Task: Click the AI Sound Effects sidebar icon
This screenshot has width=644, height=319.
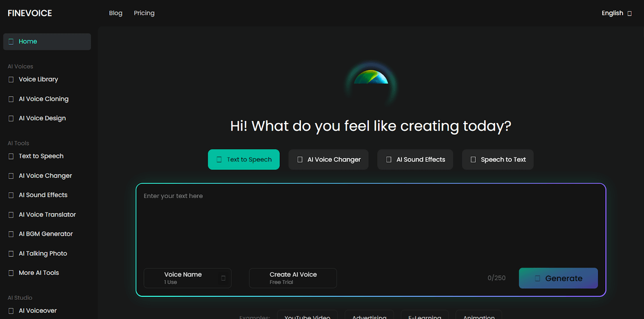Action: (x=11, y=195)
